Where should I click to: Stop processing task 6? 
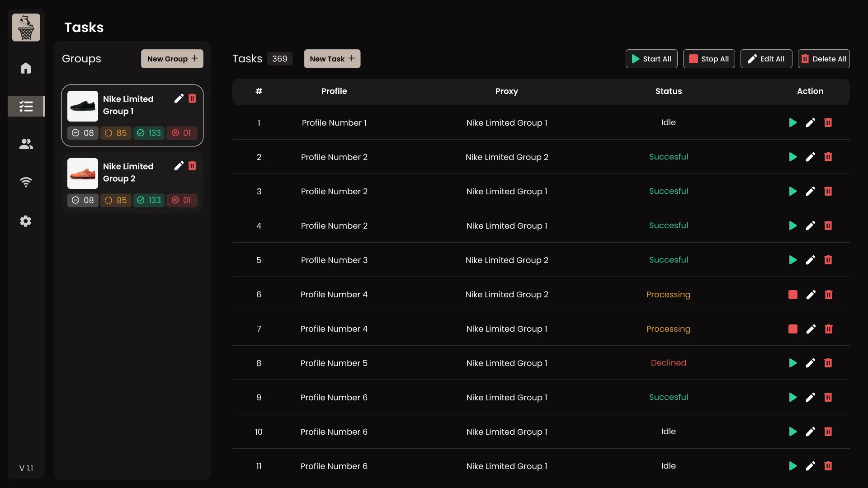tap(793, 295)
